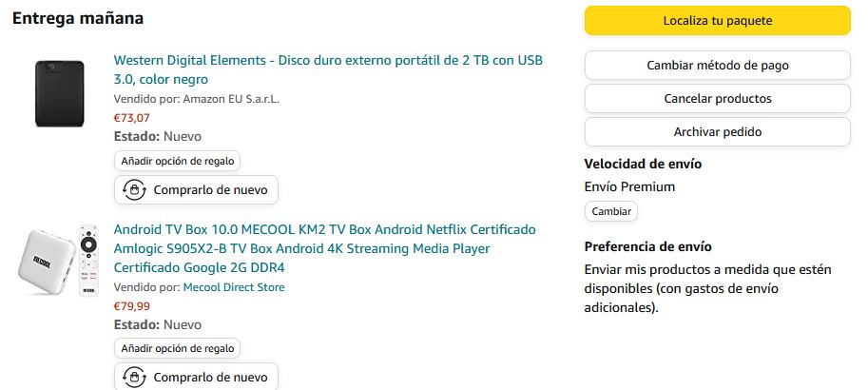Buy the MECOOL TV Box again

196,377
